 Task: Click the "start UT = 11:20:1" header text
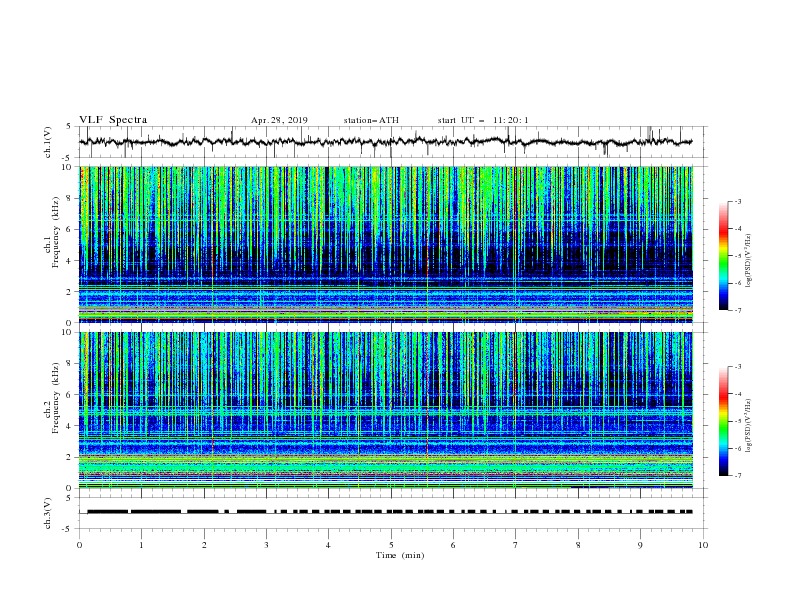point(483,120)
